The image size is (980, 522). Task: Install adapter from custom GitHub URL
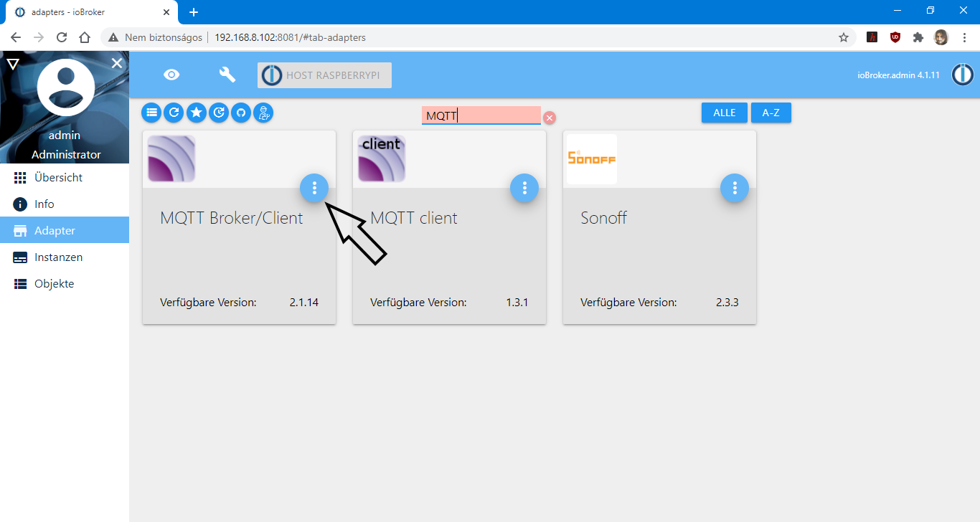(240, 113)
